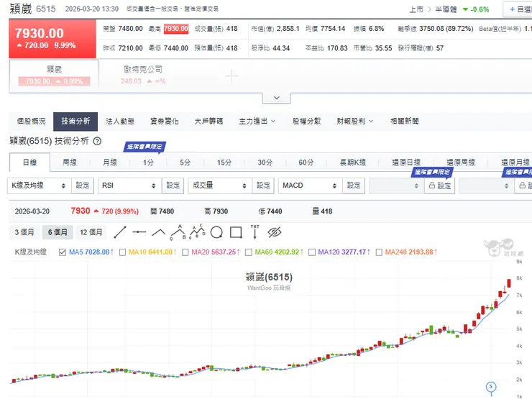Enable the MA240 checkbox
532x399 pixels.
point(379,252)
